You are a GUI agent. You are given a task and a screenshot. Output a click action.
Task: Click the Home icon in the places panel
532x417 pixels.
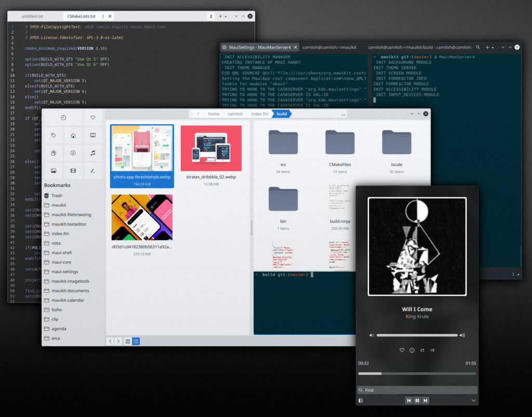[73, 136]
